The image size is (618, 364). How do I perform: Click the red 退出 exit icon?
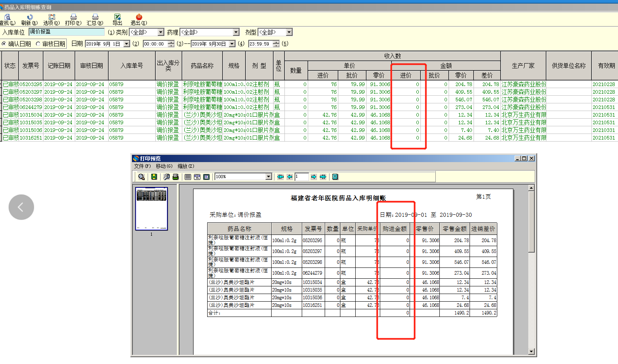coord(139,17)
